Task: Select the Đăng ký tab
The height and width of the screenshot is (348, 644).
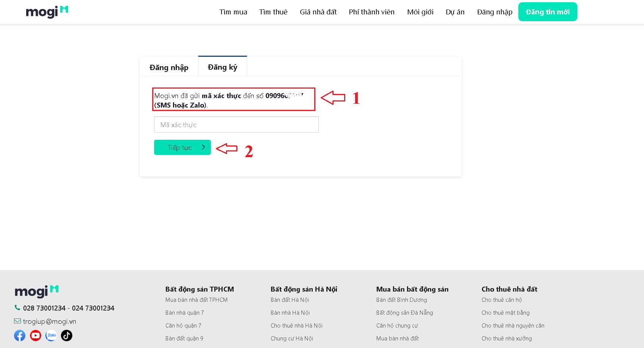Action: (223, 67)
